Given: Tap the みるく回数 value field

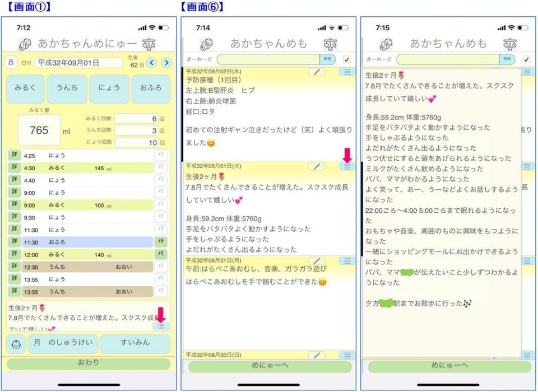Looking at the screenshot, I should (x=136, y=119).
